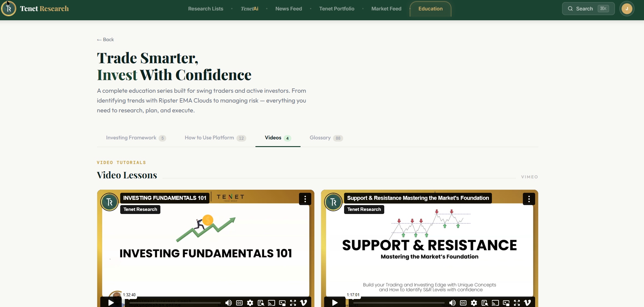The image size is (644, 307).
Task: Toggle captions on Support & Resistance video
Action: 463,303
